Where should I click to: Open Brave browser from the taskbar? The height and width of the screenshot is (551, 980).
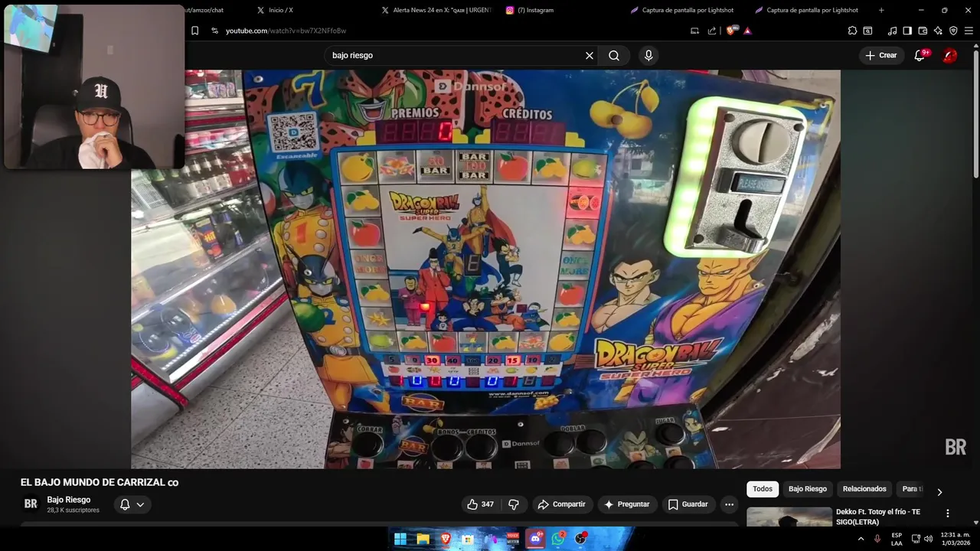point(446,539)
